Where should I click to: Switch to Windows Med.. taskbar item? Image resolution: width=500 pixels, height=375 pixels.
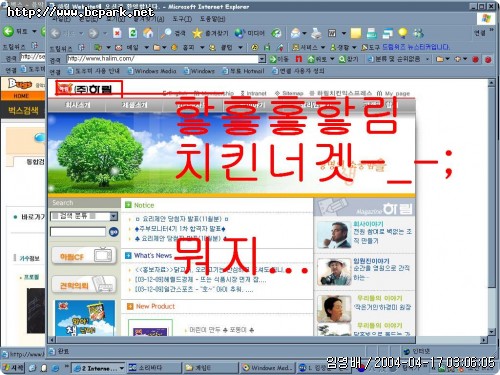coord(267,368)
